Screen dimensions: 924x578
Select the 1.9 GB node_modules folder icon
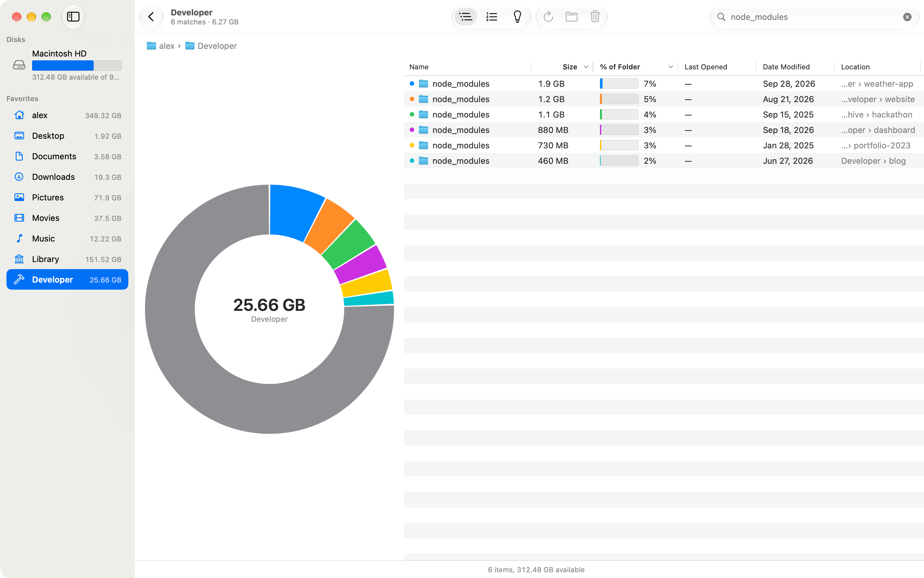coord(424,84)
